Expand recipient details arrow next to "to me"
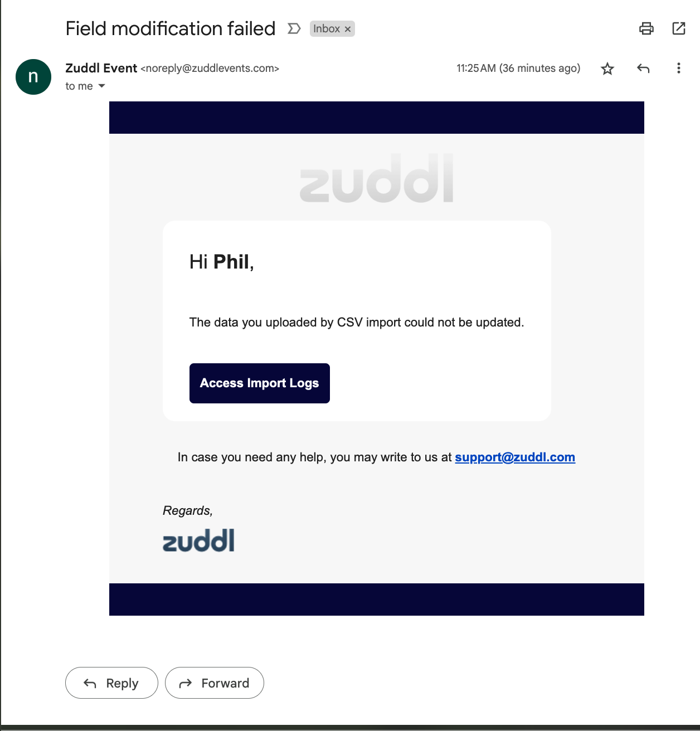This screenshot has width=700, height=731. pyautogui.click(x=101, y=86)
